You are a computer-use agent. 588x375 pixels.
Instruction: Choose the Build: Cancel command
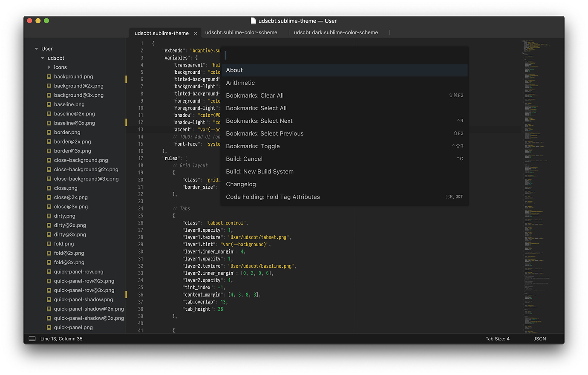coord(244,159)
